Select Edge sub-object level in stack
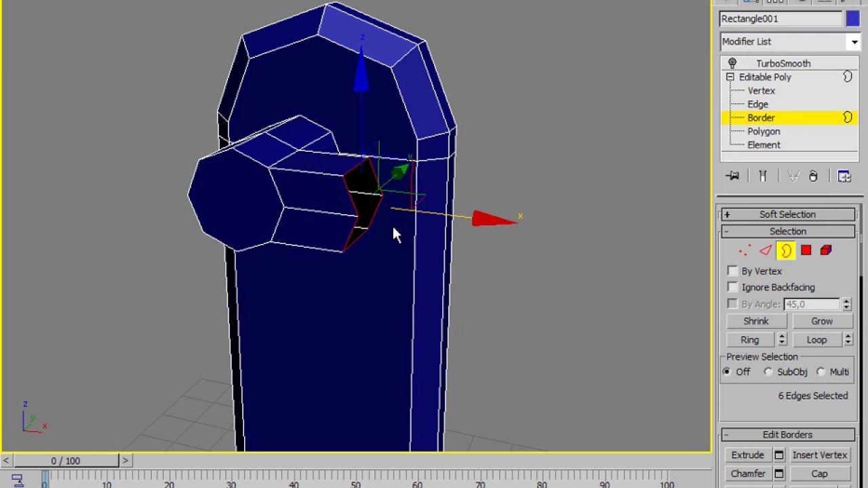Screen dimensions: 868x488 [x=757, y=104]
